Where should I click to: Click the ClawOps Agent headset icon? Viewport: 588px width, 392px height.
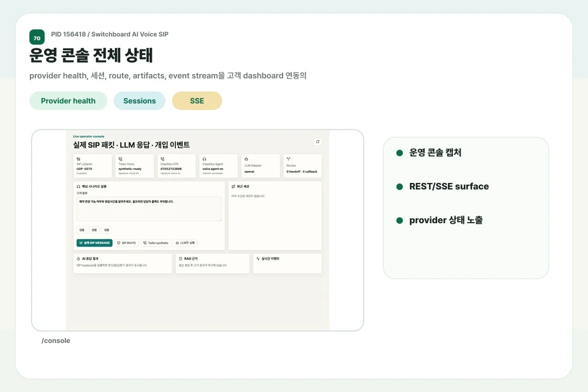[204, 159]
